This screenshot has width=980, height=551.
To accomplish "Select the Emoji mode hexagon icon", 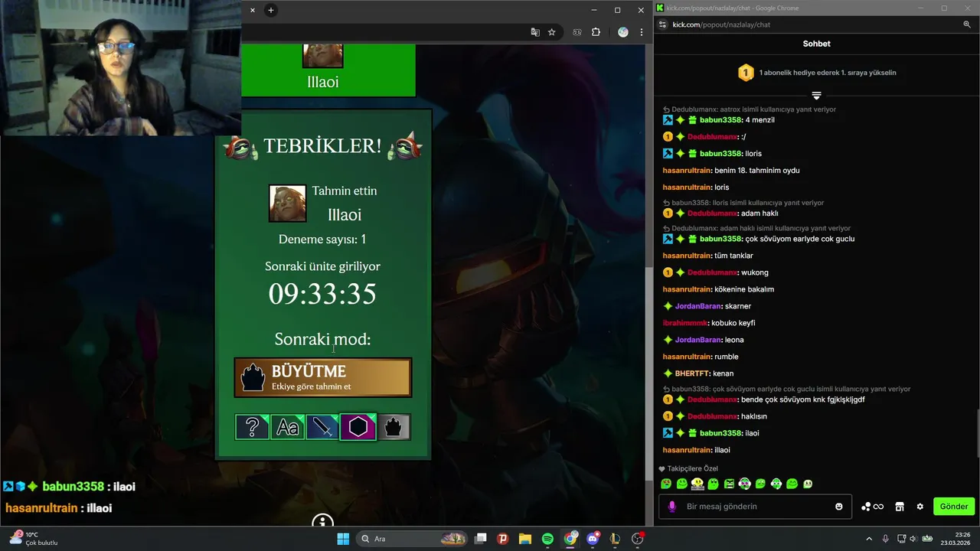I will (358, 427).
